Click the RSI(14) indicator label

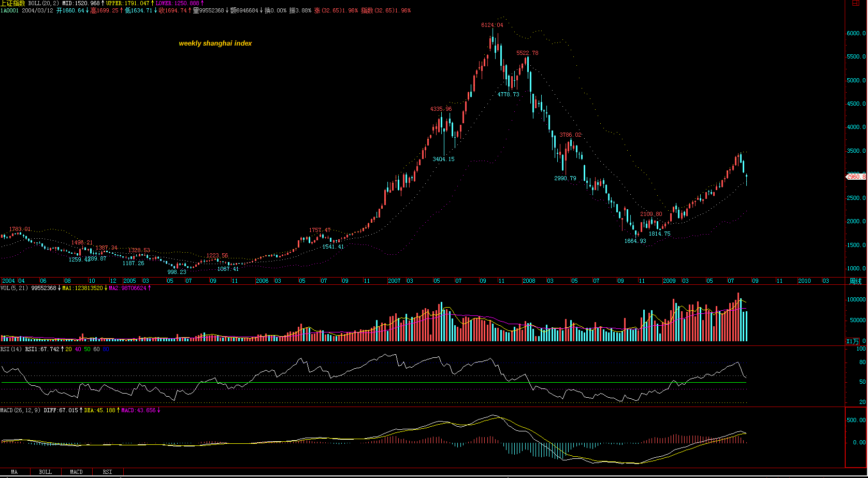11,349
